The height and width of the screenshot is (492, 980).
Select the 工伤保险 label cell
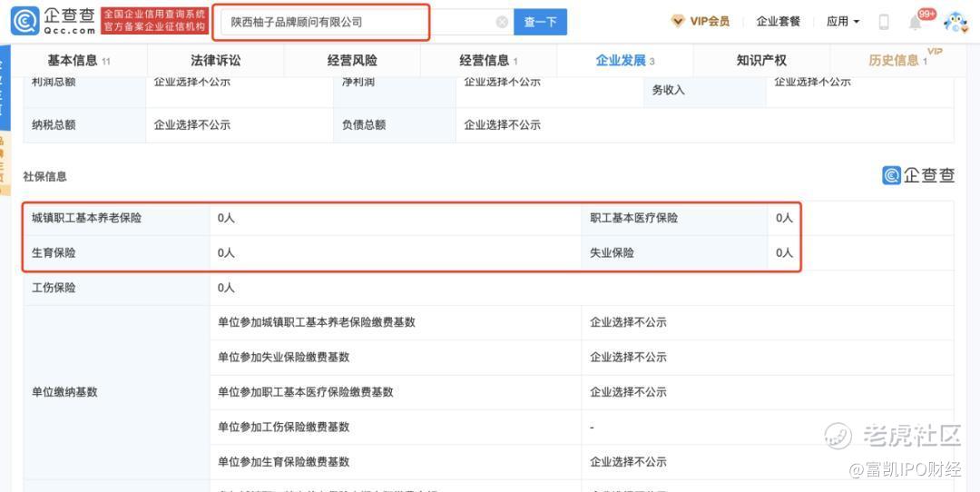[116, 288]
